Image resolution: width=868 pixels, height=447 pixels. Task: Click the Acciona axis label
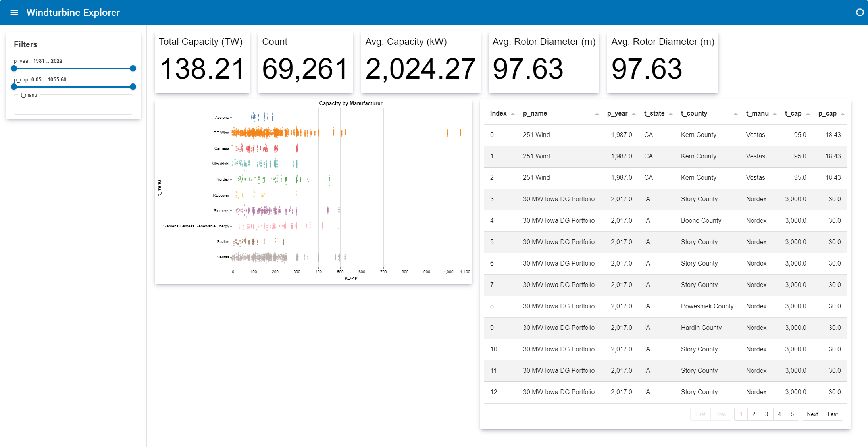pyautogui.click(x=222, y=117)
